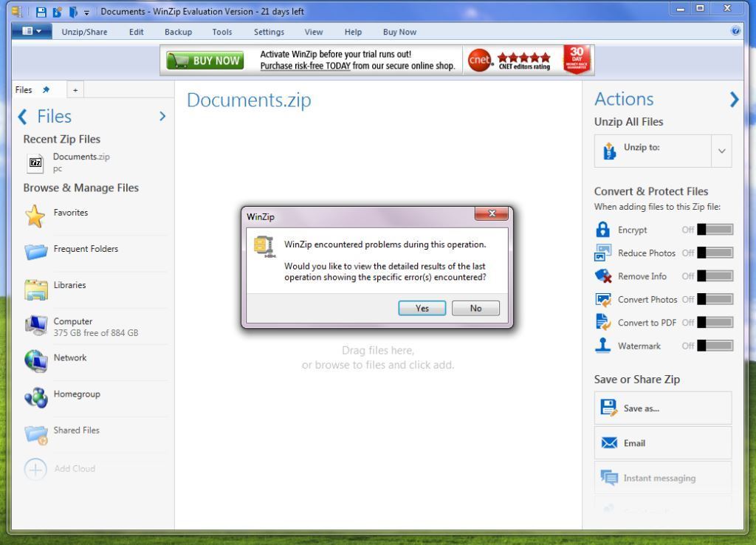Click the Watermark stamp icon

[x=602, y=346]
